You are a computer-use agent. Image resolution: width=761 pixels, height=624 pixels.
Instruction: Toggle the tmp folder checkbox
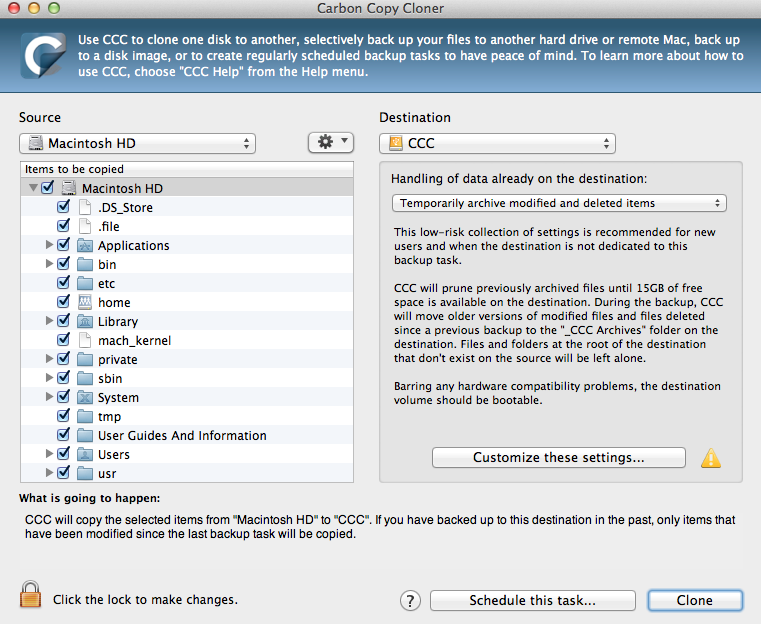click(x=64, y=416)
